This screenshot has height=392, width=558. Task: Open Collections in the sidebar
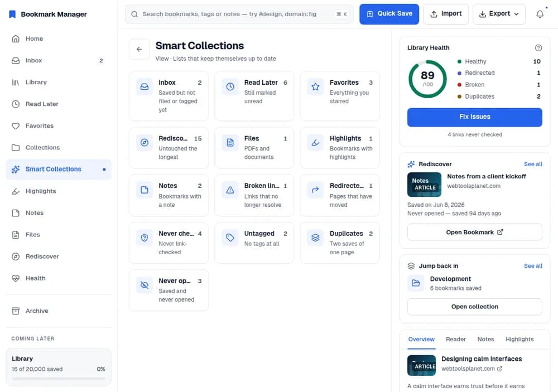tap(59, 147)
